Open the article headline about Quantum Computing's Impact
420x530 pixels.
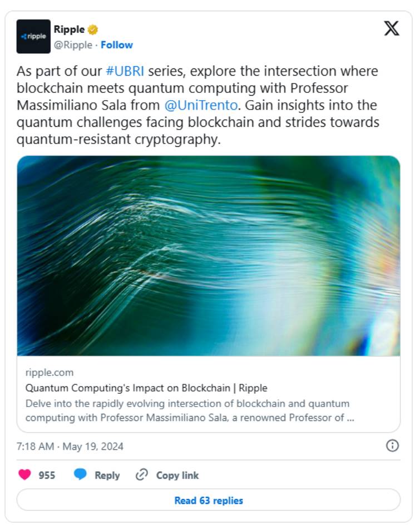coord(146,388)
